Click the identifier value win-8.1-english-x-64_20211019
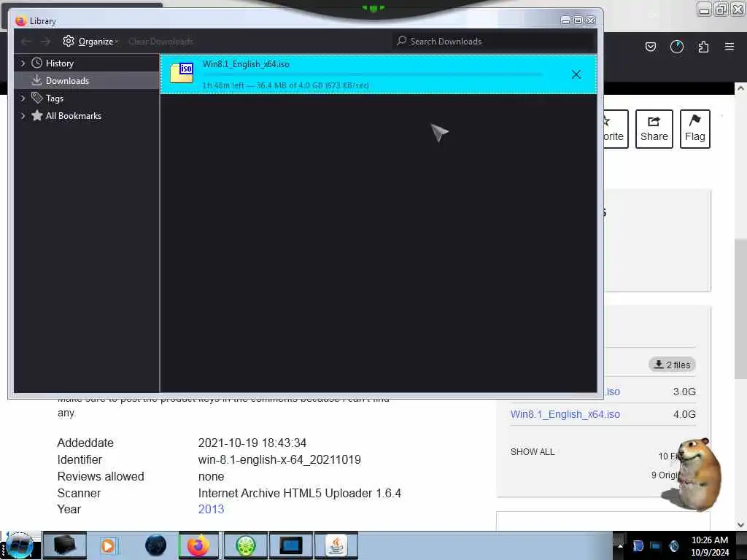The width and height of the screenshot is (747, 560). (x=279, y=459)
